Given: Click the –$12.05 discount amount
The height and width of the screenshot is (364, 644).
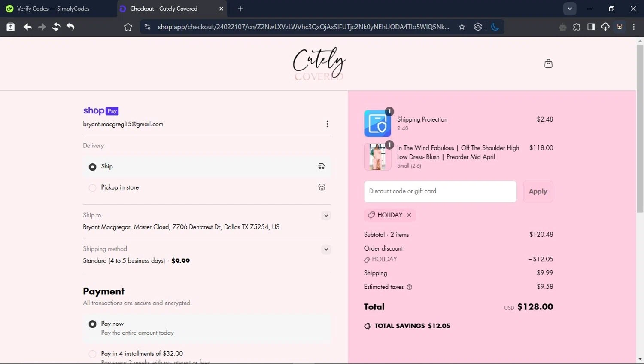Looking at the screenshot, I should click(x=541, y=259).
